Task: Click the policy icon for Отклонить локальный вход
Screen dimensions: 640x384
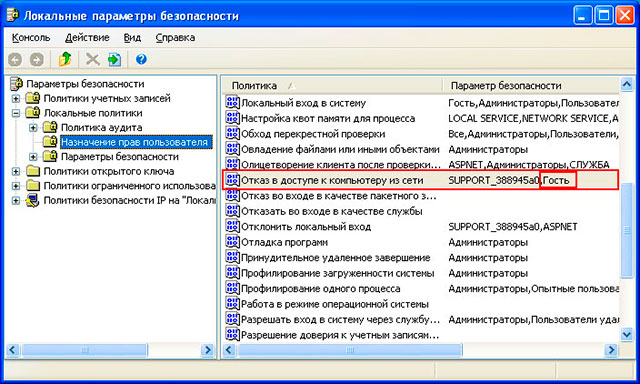Action: tap(232, 226)
